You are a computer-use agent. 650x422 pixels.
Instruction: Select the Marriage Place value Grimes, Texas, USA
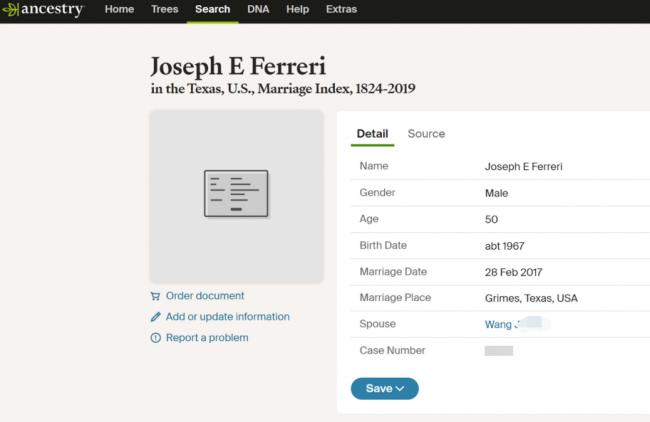(531, 298)
